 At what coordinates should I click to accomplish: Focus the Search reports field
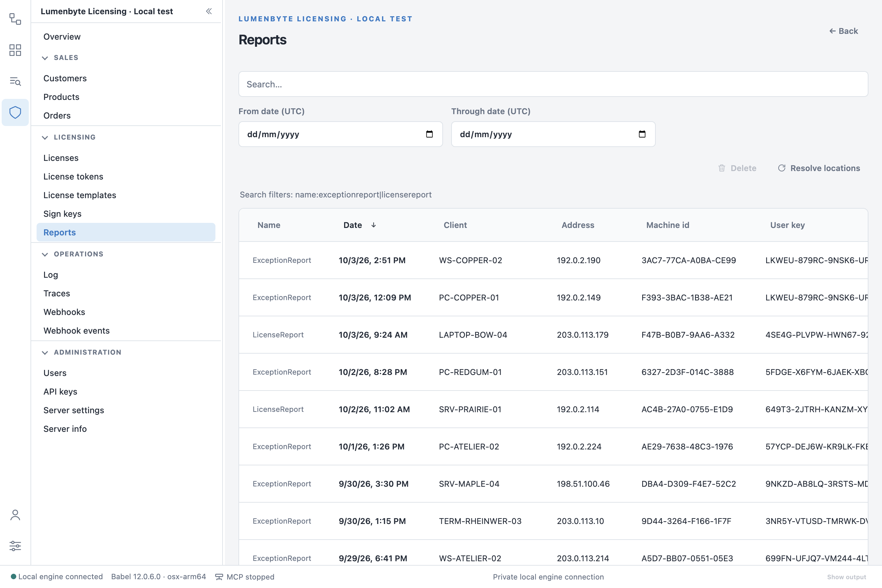coord(553,84)
